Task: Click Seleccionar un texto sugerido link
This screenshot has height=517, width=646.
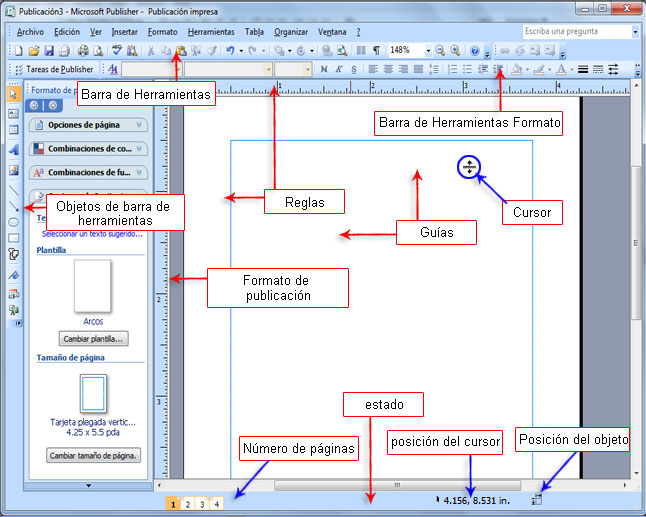Action: (x=92, y=234)
